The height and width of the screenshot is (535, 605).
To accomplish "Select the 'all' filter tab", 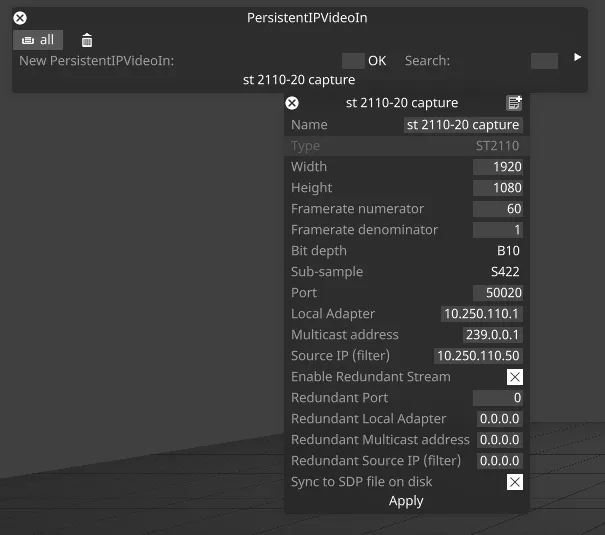I will [38, 40].
